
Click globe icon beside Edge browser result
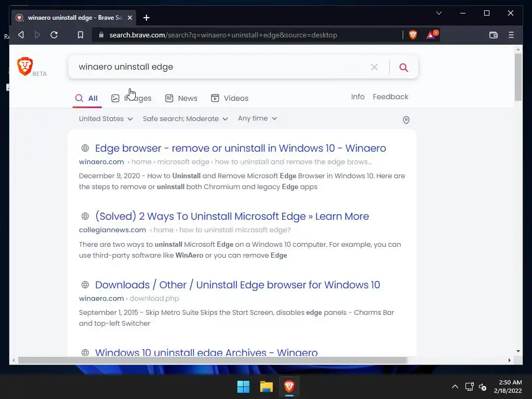tap(85, 148)
